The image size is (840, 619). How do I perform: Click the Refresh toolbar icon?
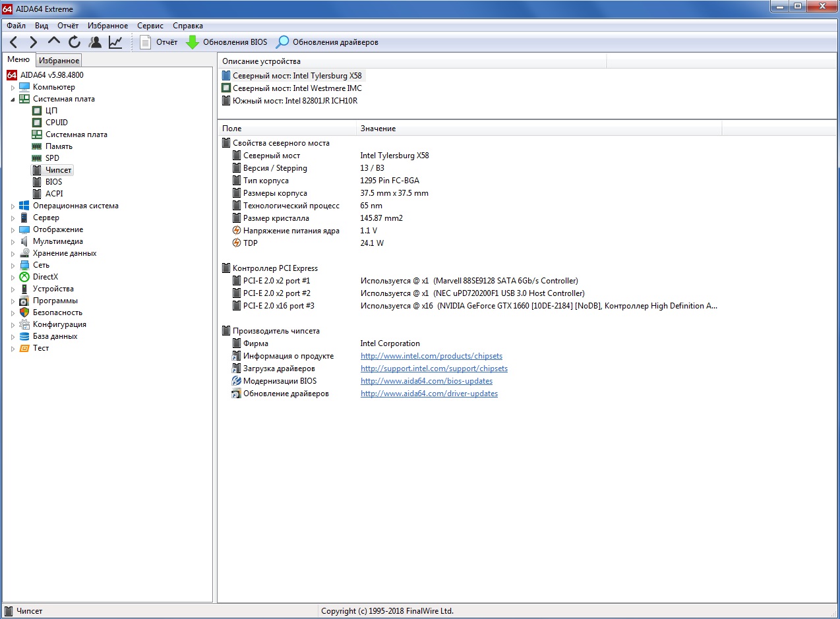[75, 42]
